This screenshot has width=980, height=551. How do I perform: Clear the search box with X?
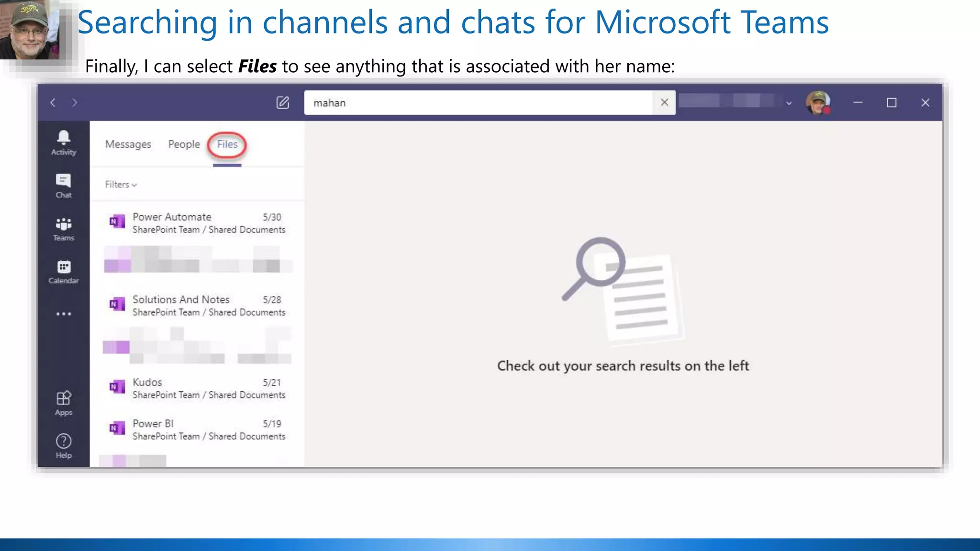(x=664, y=102)
